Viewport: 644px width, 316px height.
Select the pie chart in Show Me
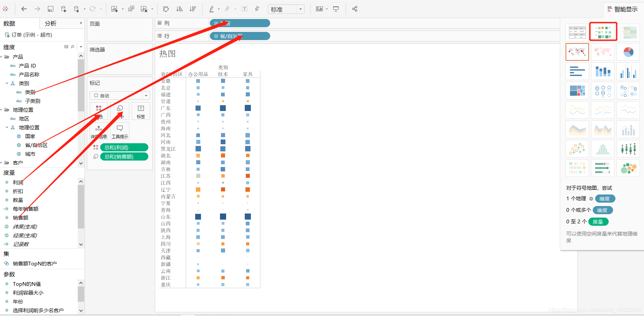[628, 52]
